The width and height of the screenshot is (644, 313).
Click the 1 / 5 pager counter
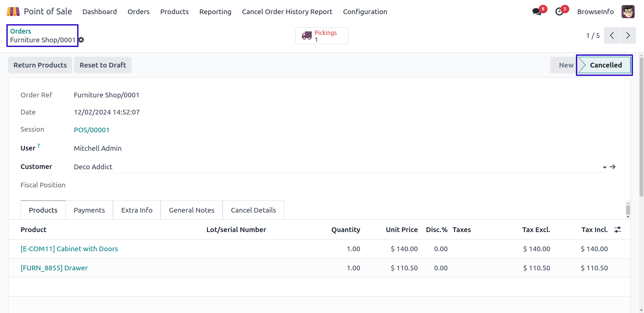593,36
